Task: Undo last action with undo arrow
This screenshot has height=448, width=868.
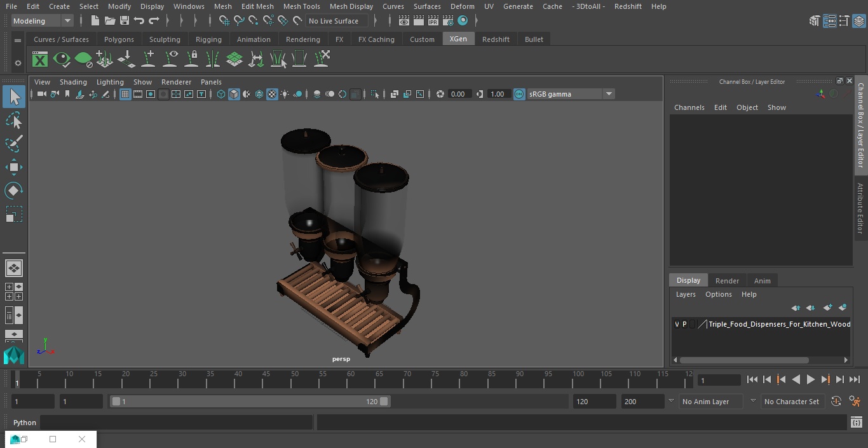Action: coord(139,21)
